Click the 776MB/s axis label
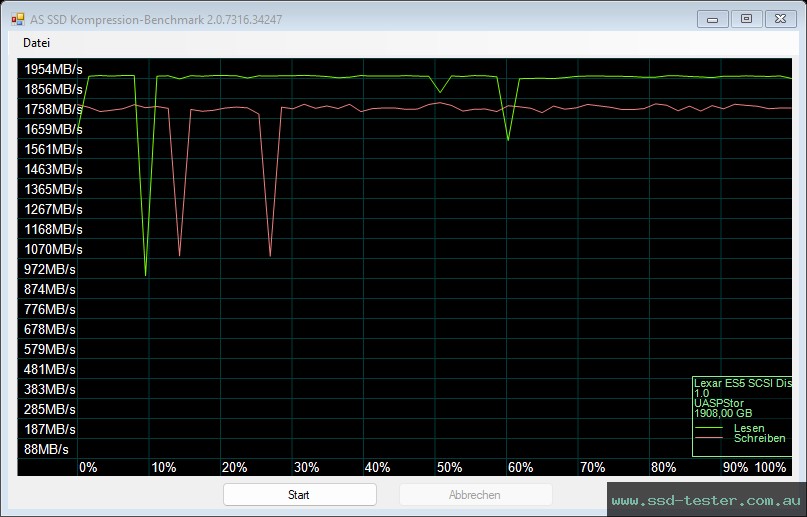Viewport: 807px width, 517px height. [49, 310]
